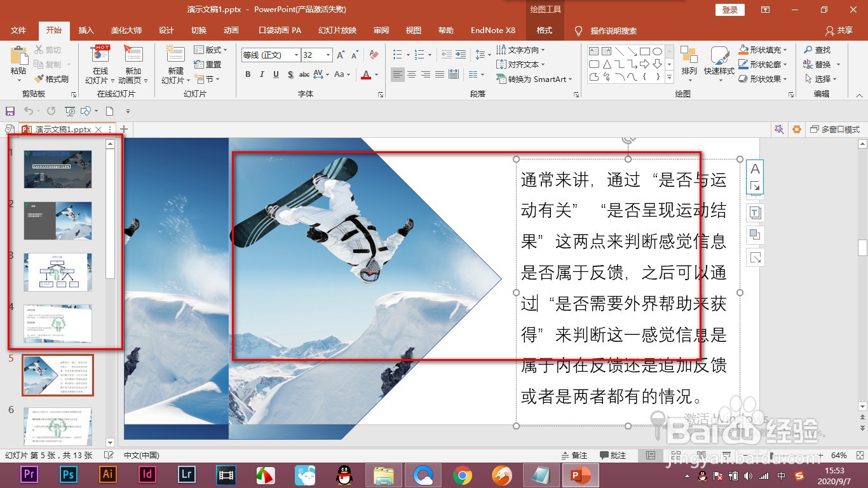Pick the rectangle shape in the gallery
The width and height of the screenshot is (868, 488).
pos(644,51)
